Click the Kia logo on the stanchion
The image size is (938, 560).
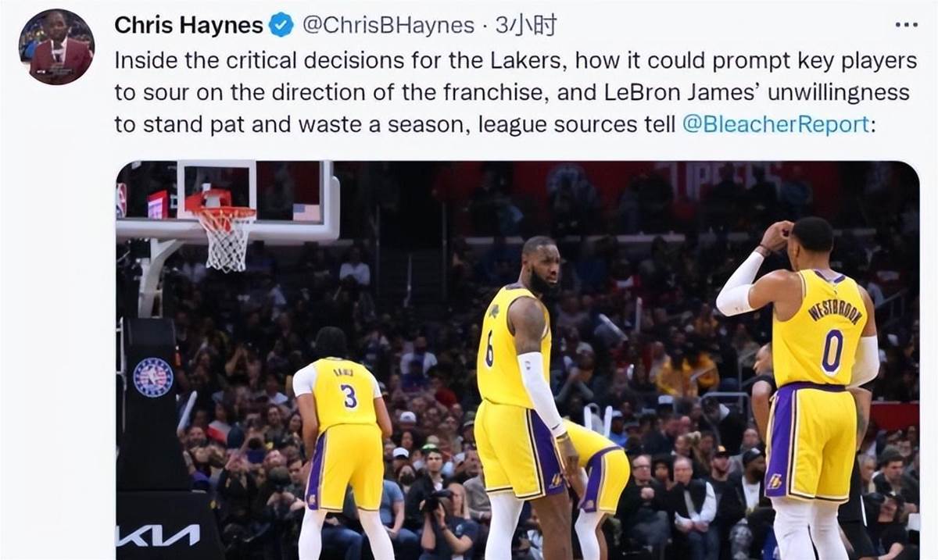pos(159,536)
